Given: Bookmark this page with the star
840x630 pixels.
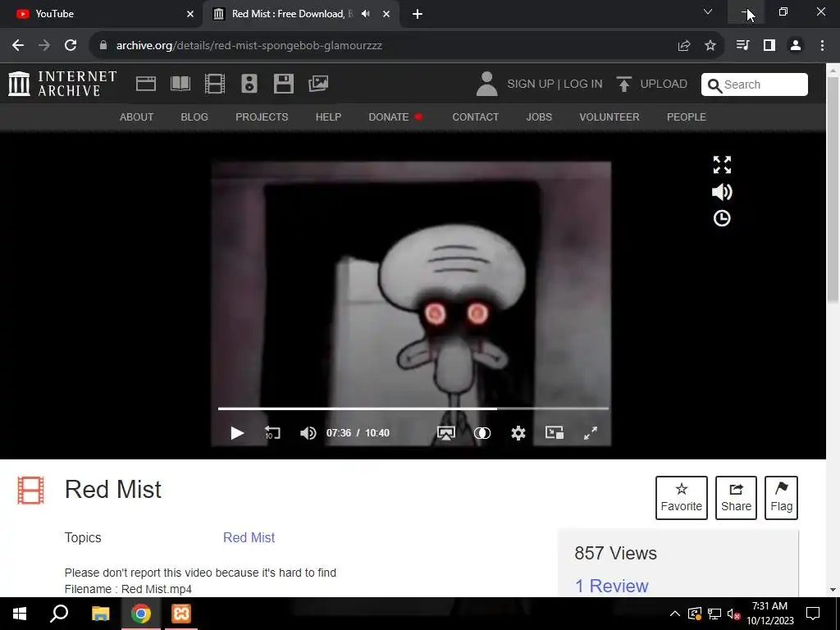Looking at the screenshot, I should tap(710, 46).
